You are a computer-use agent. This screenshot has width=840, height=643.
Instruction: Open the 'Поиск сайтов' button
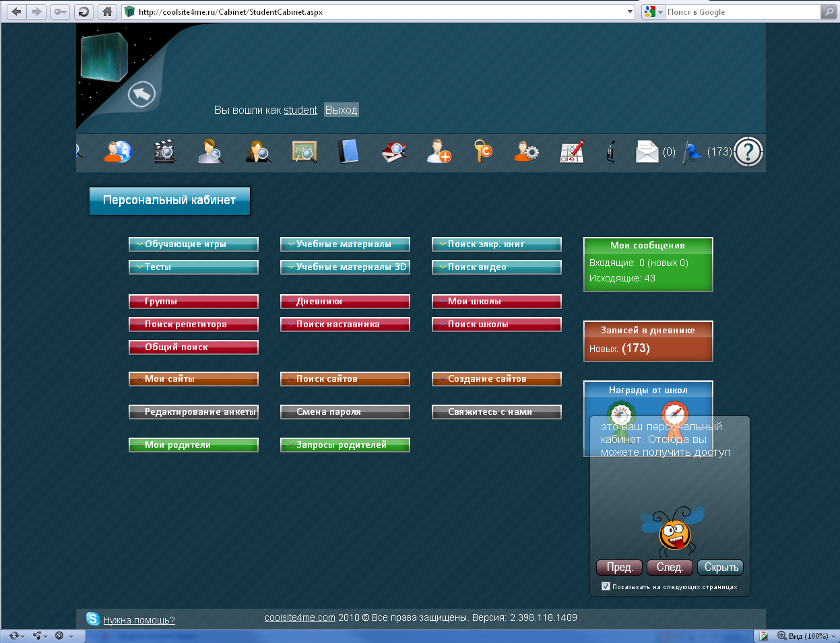click(345, 379)
